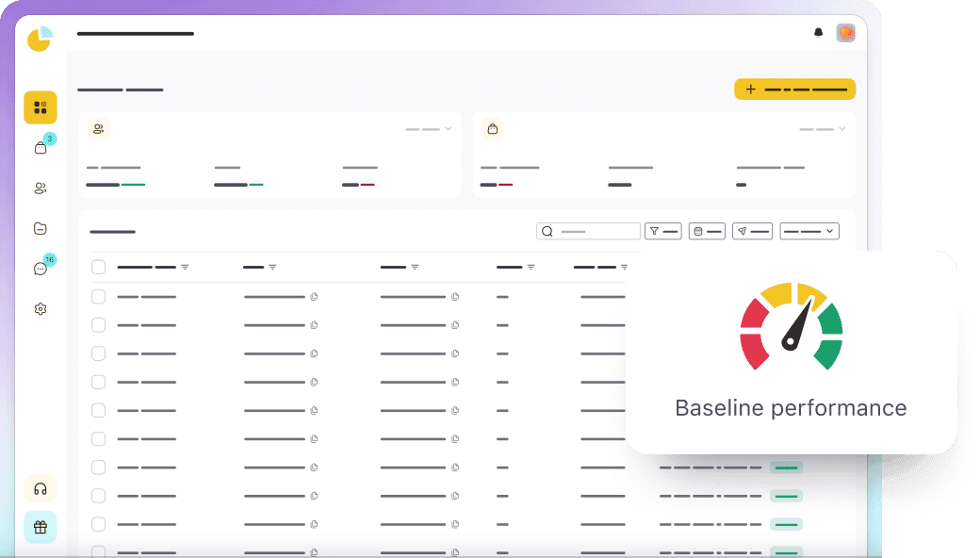This screenshot has width=980, height=558.
Task: Click the gift box icon
Action: (x=41, y=527)
